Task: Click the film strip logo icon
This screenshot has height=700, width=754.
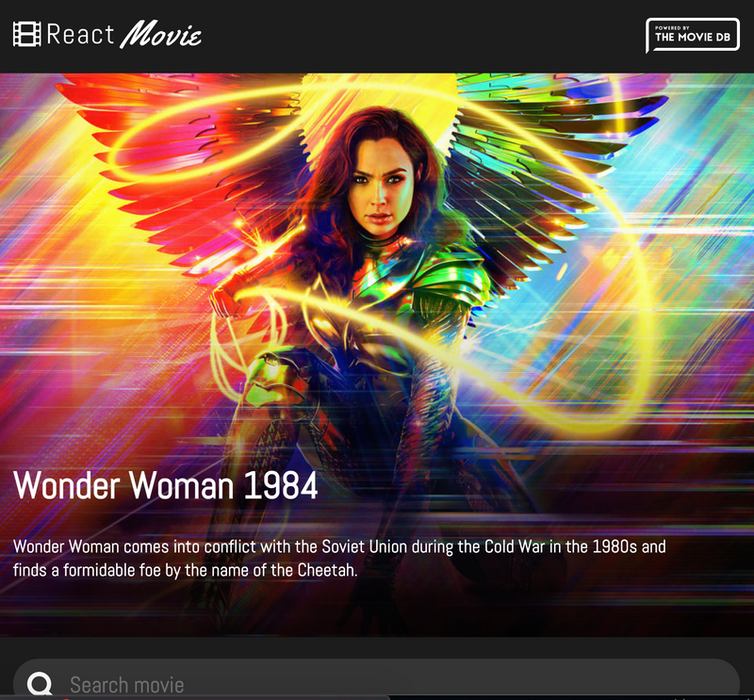Action: click(26, 35)
